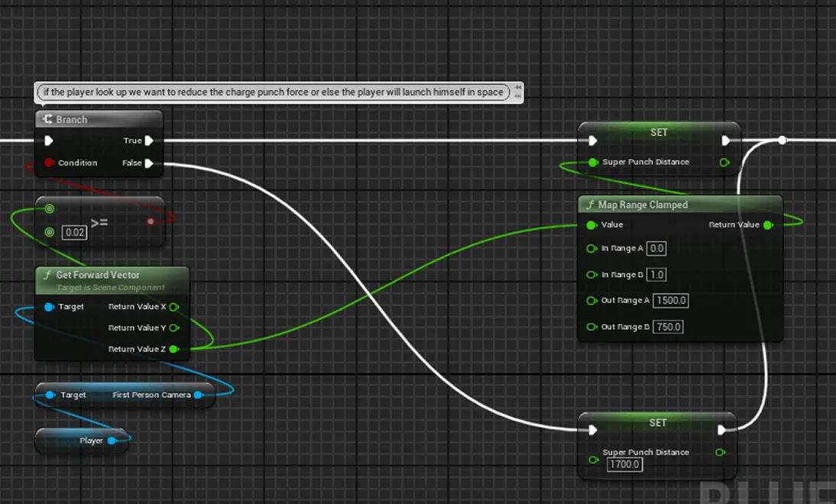836x504 pixels.
Task: Edit the In Range A value 0.0
Action: 657,248
